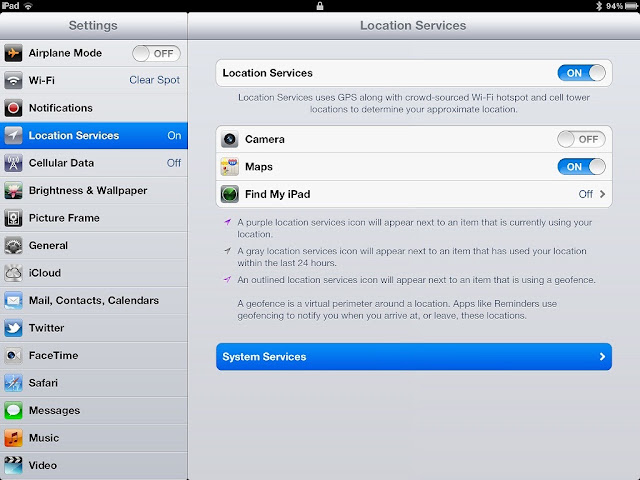Tap the Bluetooth icon in status bar

pyautogui.click(x=599, y=6)
